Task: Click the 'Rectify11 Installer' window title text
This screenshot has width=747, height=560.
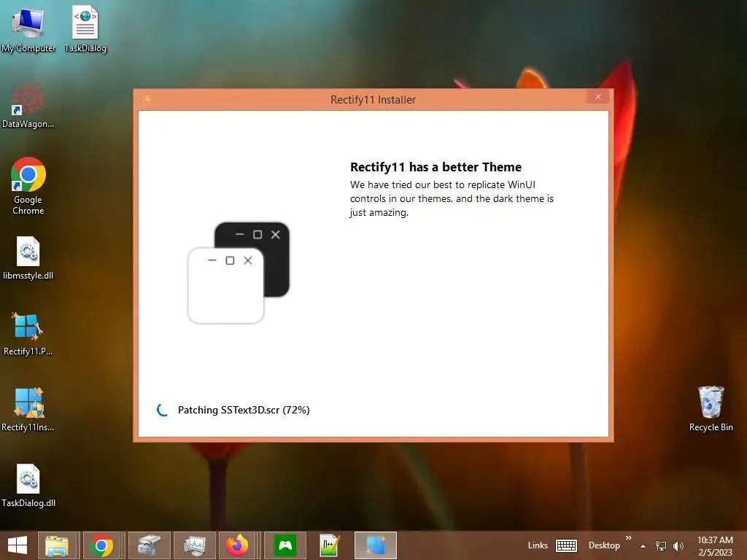Action: point(373,99)
